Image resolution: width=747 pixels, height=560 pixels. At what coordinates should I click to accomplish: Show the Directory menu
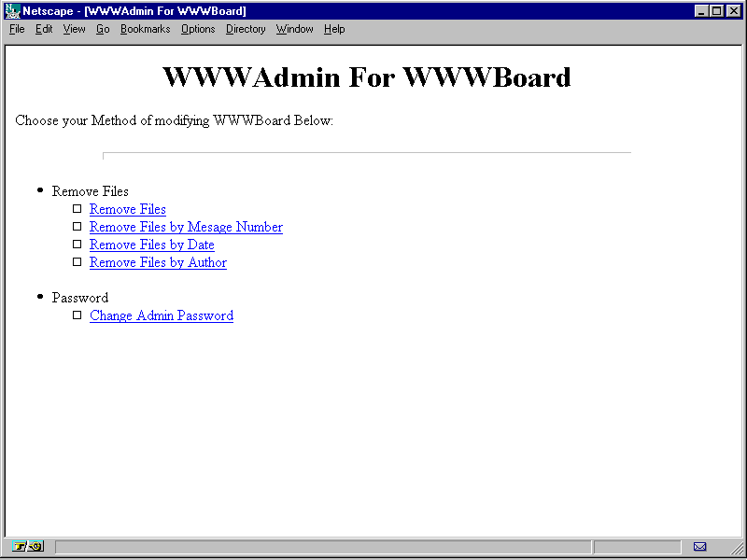(246, 29)
